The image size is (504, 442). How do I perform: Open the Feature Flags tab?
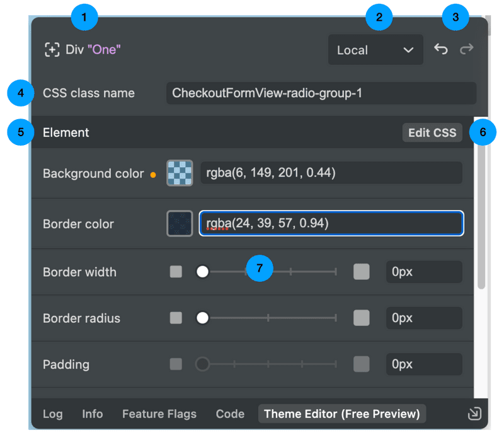[x=159, y=414]
